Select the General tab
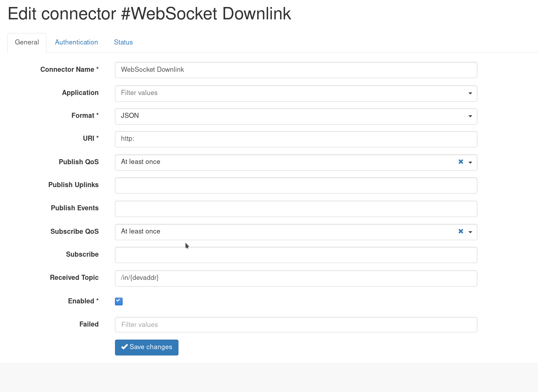538x392 pixels. click(x=27, y=42)
